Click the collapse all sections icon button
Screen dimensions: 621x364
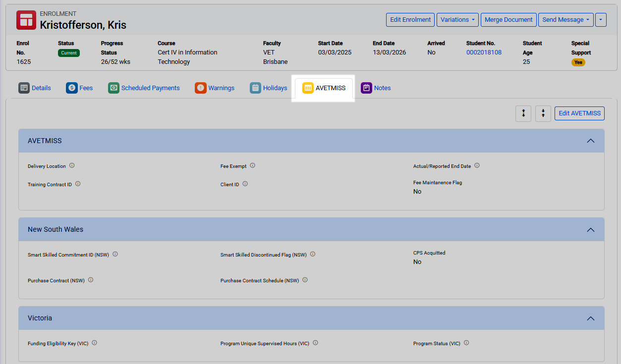[x=543, y=113]
